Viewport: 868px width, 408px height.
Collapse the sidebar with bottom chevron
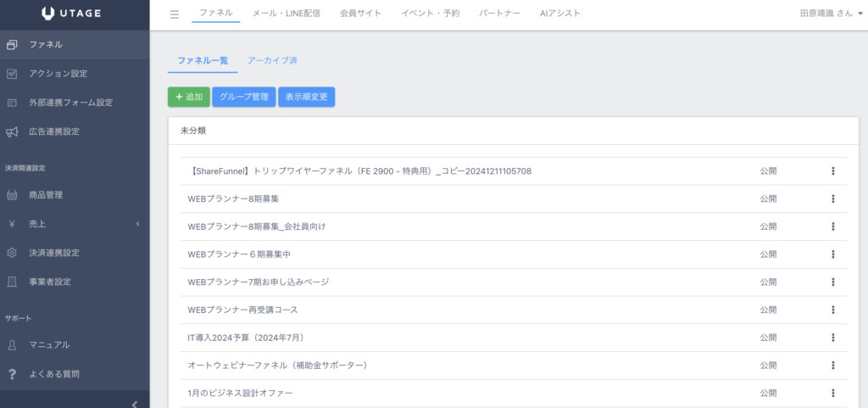(134, 404)
